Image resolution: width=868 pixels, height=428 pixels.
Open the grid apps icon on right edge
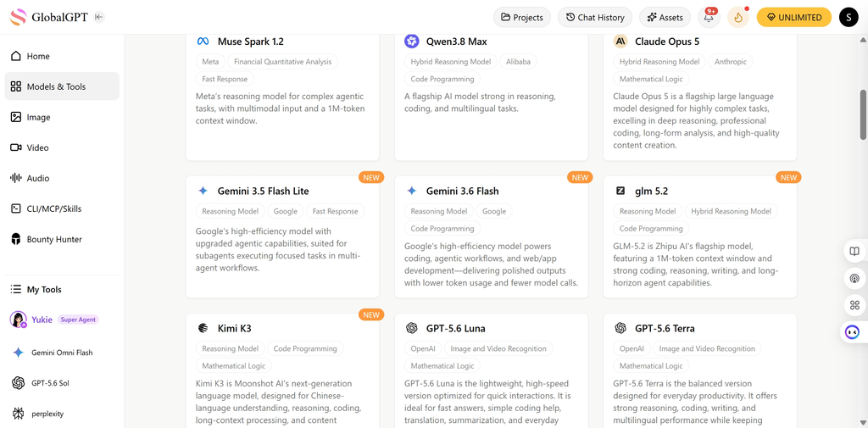click(x=854, y=305)
